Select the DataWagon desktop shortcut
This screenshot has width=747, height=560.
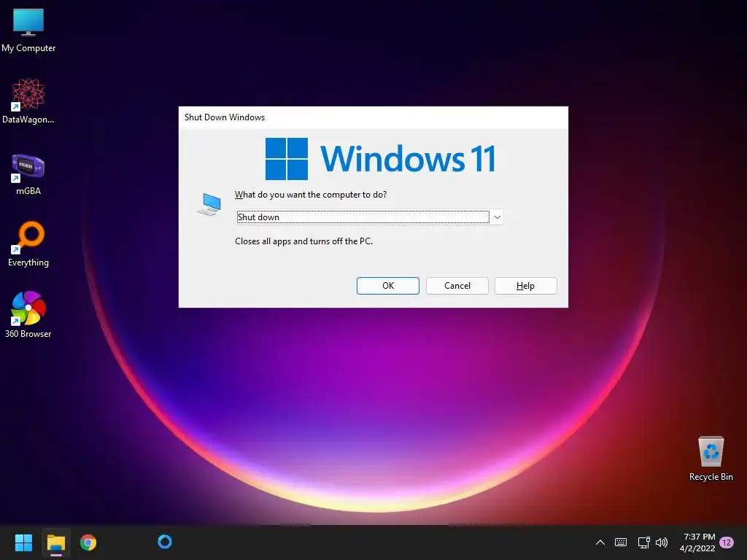pos(28,101)
